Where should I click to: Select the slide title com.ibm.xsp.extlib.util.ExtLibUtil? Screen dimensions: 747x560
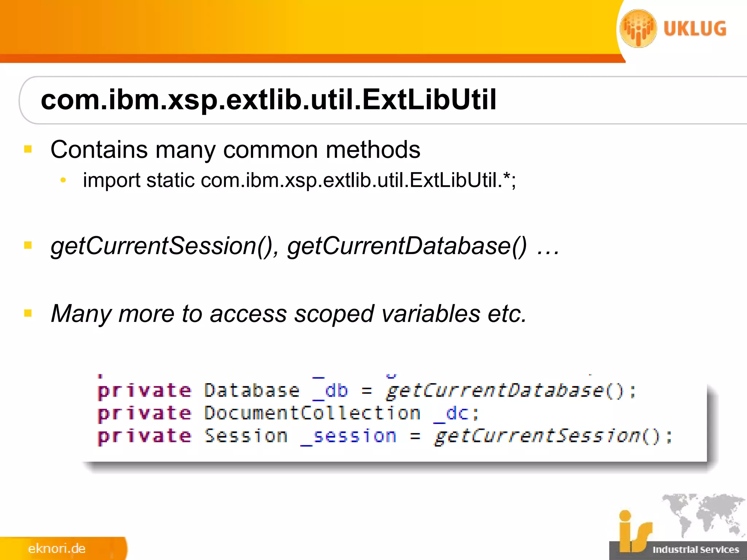click(x=268, y=100)
